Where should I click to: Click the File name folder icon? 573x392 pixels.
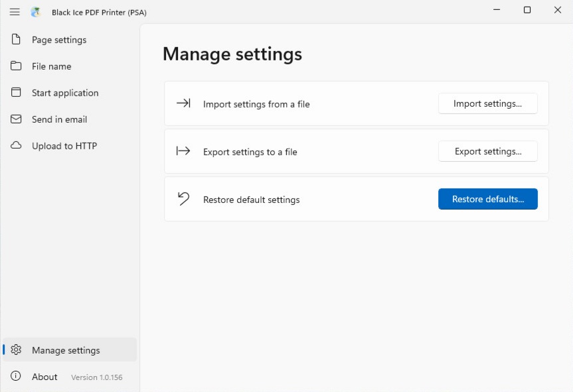(x=16, y=66)
